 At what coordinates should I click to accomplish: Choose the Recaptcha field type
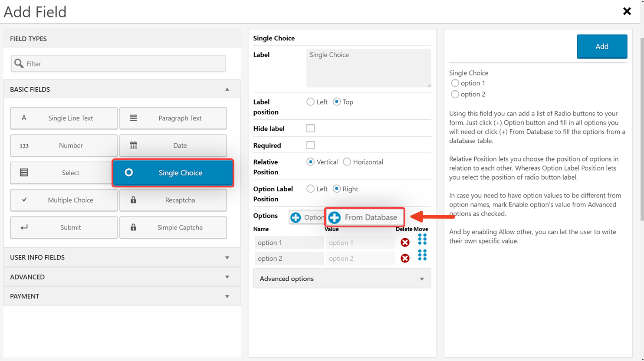click(x=173, y=200)
